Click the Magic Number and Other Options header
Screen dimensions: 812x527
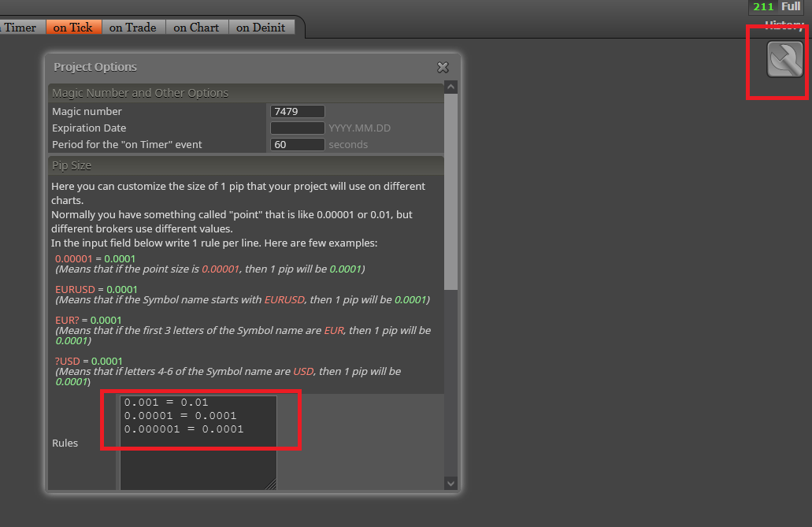click(246, 93)
